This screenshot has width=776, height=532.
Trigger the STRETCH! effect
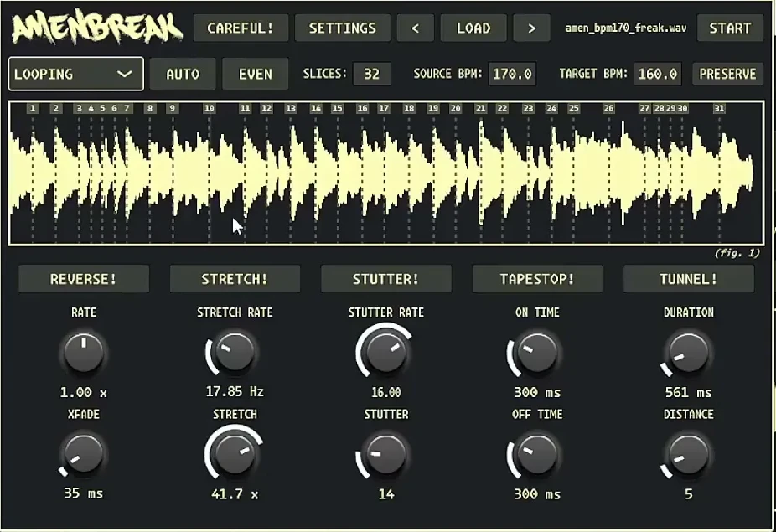tap(235, 279)
